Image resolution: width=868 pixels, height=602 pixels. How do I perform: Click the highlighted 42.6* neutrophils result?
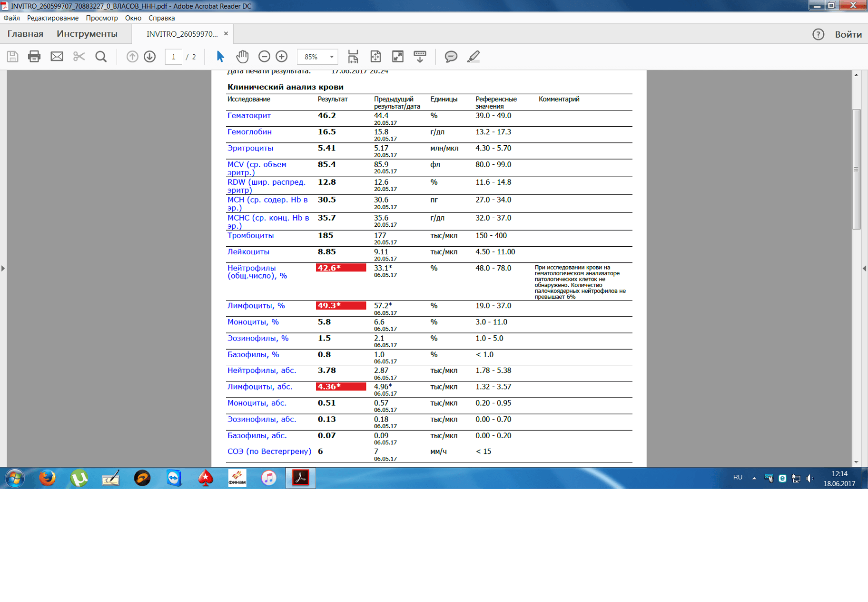tap(341, 268)
